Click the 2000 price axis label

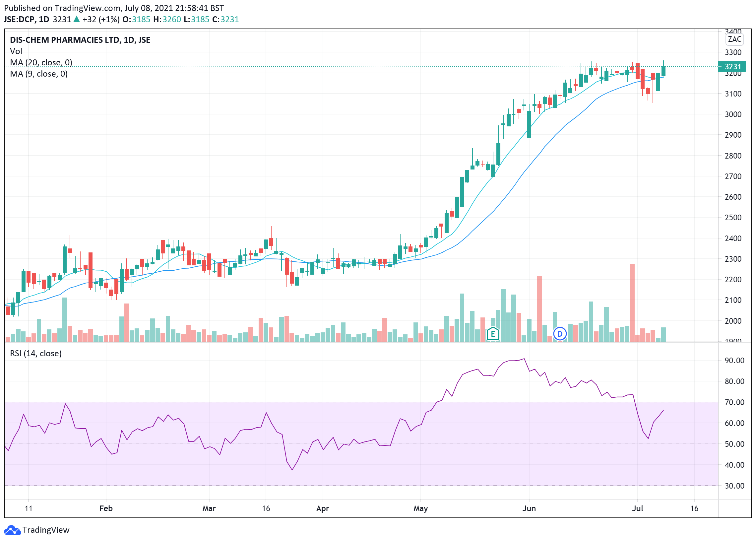point(733,321)
